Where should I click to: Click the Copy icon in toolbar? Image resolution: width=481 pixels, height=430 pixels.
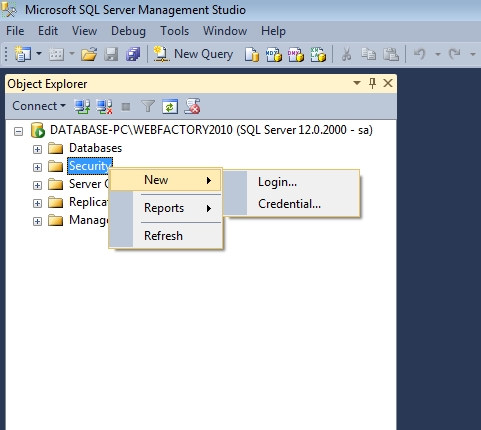tap(368, 54)
